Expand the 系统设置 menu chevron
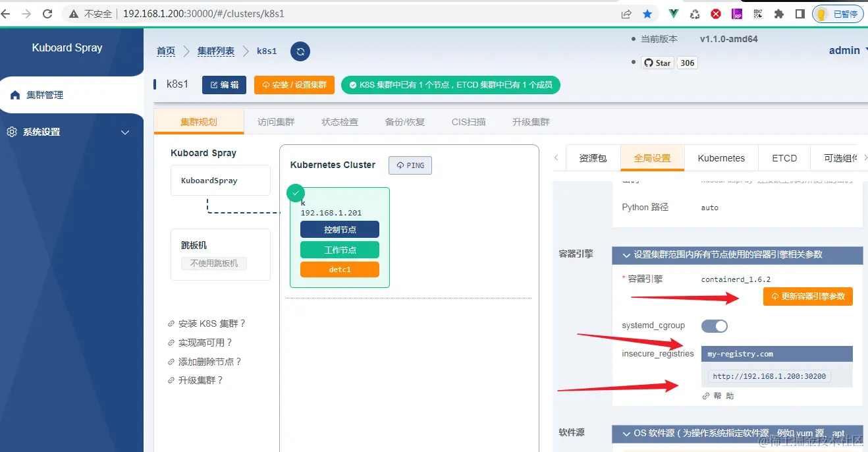The height and width of the screenshot is (452, 868). click(x=125, y=132)
